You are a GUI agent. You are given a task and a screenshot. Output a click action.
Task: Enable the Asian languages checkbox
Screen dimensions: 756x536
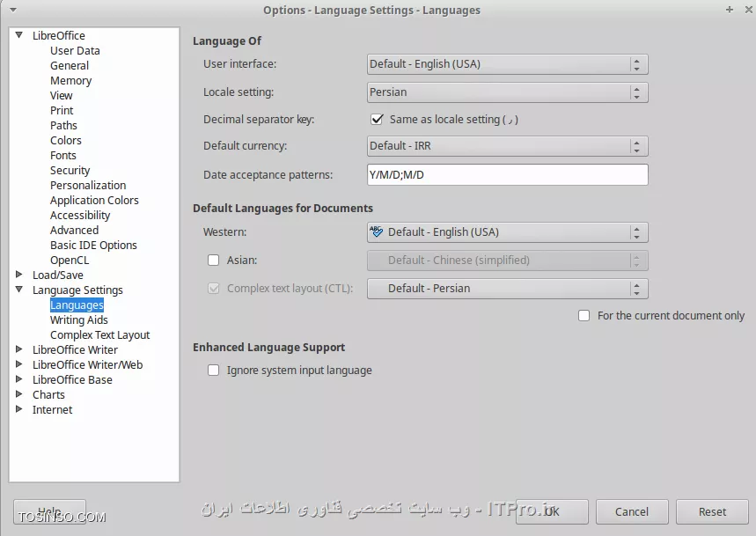(x=213, y=261)
